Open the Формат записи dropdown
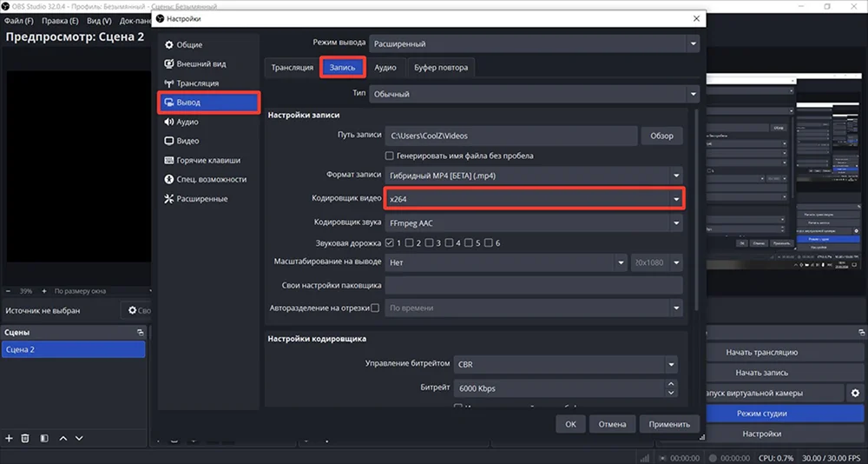This screenshot has height=464, width=868. point(534,176)
